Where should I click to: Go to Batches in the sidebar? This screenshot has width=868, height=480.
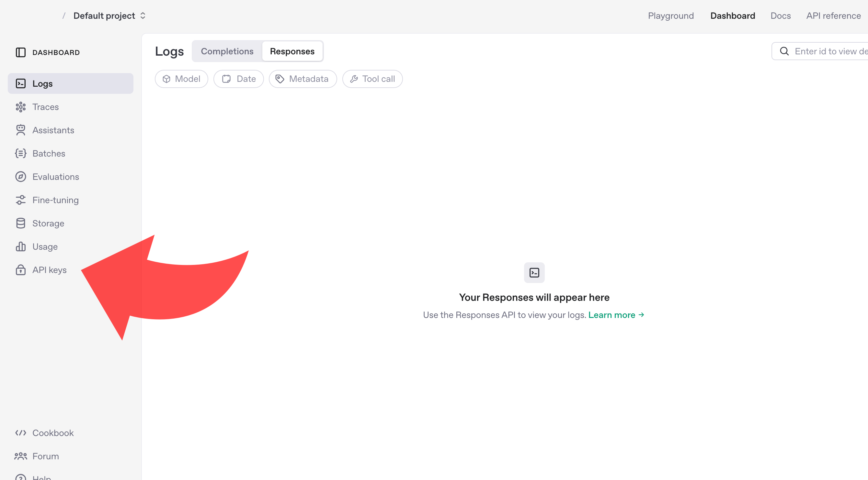[x=49, y=154]
